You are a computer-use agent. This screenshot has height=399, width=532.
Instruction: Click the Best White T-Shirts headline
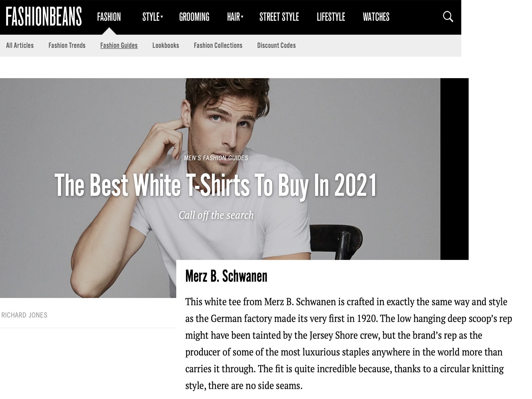[216, 185]
